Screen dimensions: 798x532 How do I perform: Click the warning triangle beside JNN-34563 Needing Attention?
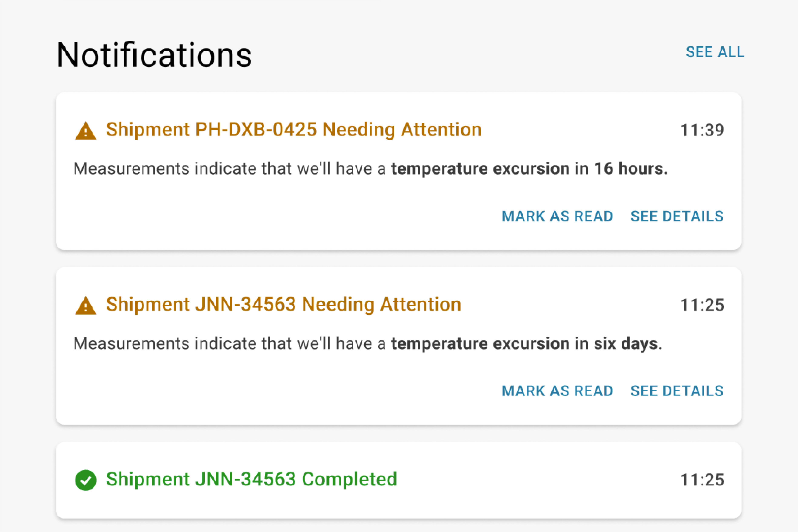(86, 306)
